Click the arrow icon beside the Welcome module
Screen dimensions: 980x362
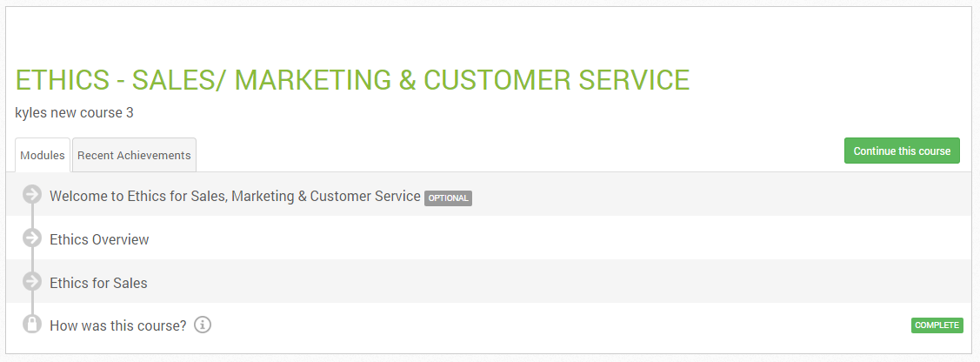(32, 194)
